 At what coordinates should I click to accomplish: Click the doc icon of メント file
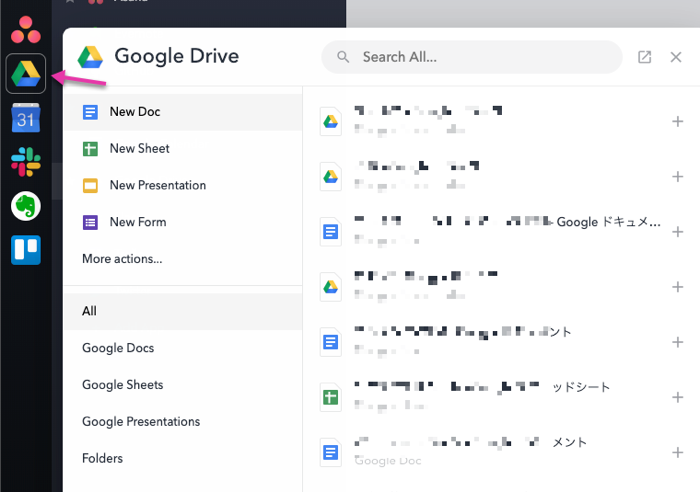pyautogui.click(x=330, y=453)
